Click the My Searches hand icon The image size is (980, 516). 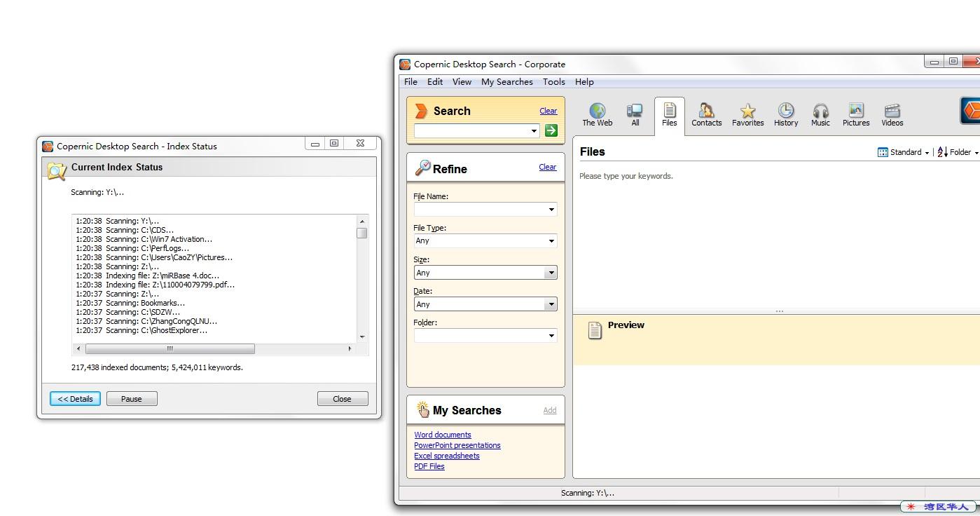422,409
